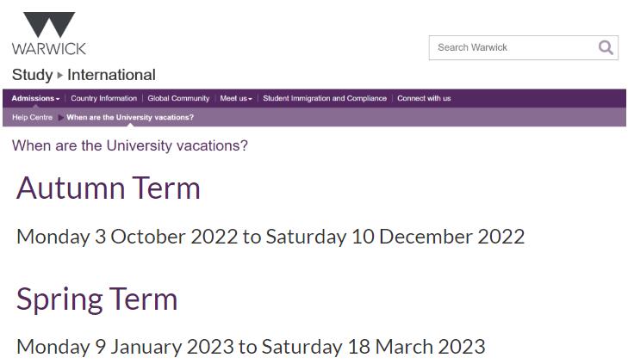This screenshot has width=628, height=364.
Task: Expand the Admissions dropdown menu
Action: (x=35, y=98)
